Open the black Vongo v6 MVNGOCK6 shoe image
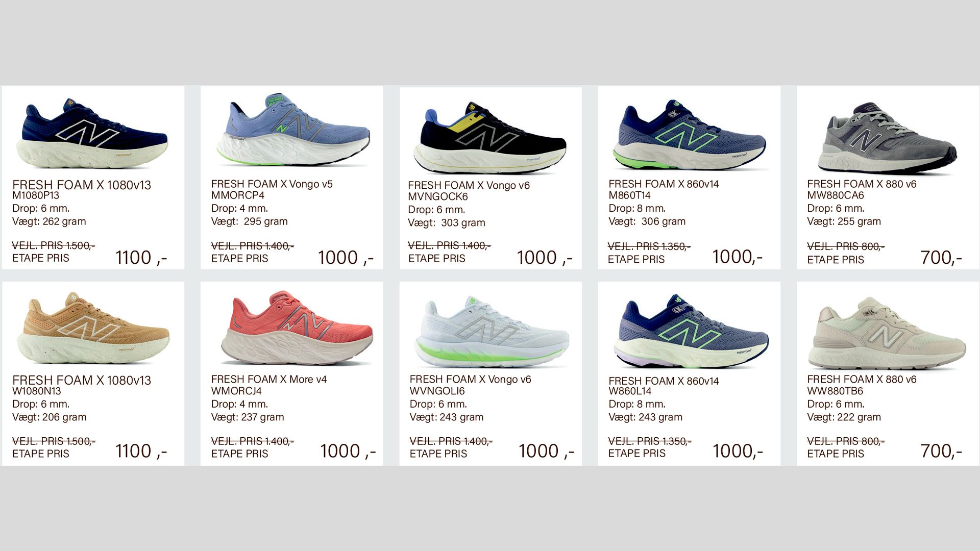Image resolution: width=980 pixels, height=551 pixels. pos(490,138)
